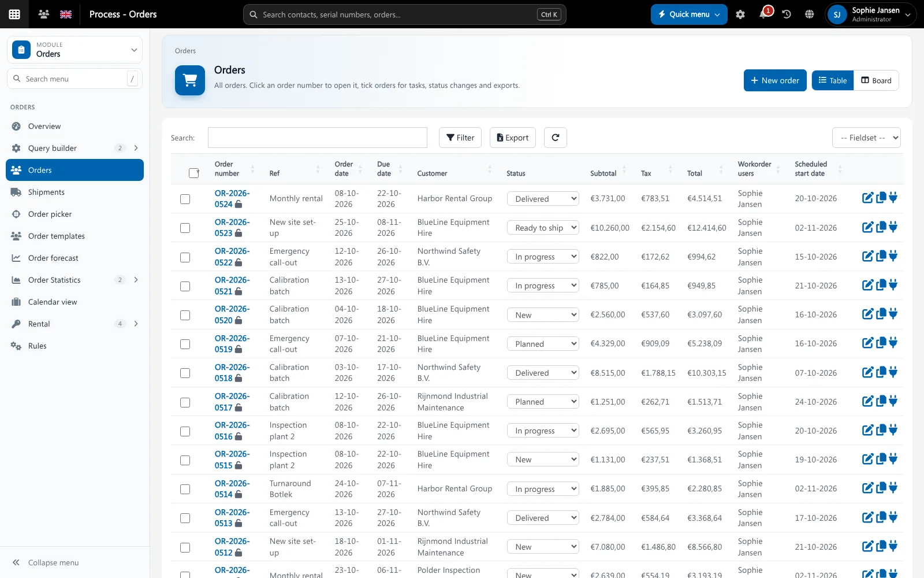Open Order templates in sidebar
924x578 pixels.
click(x=74, y=236)
